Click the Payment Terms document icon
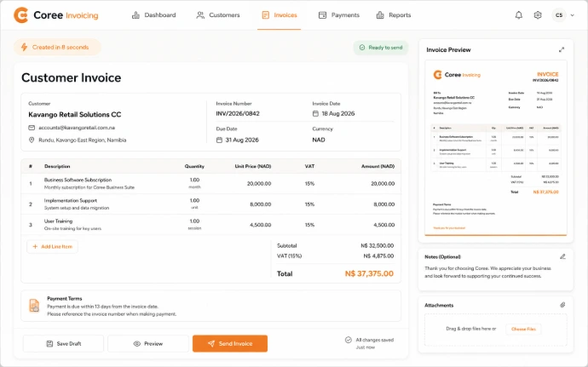This screenshot has height=367, width=588. 34,306
